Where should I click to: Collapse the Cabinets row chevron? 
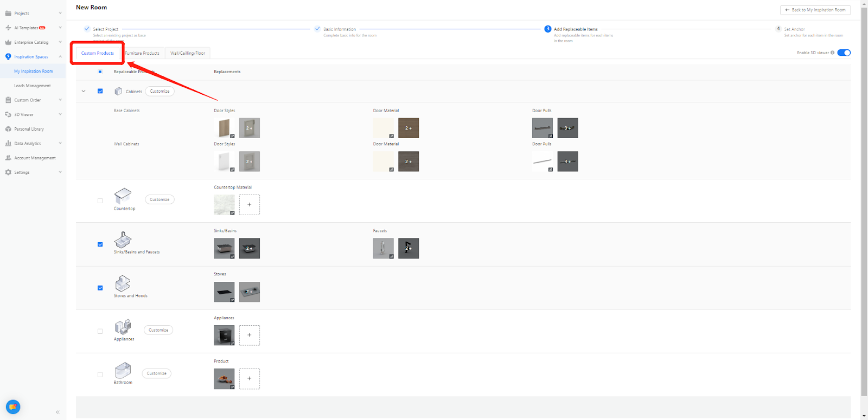tap(84, 91)
